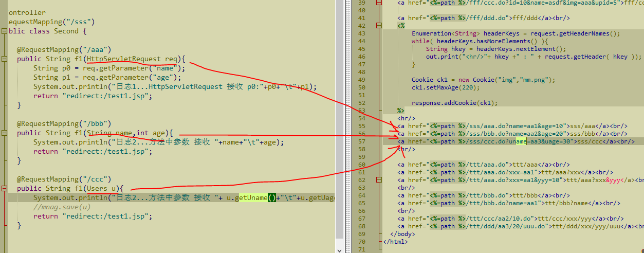This screenshot has width=644, height=253.
Task: Click line number 50 in the gutter
Action: pos(361,87)
